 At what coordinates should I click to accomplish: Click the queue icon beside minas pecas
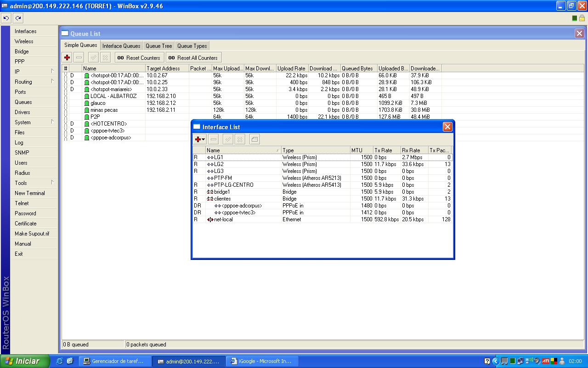point(87,110)
